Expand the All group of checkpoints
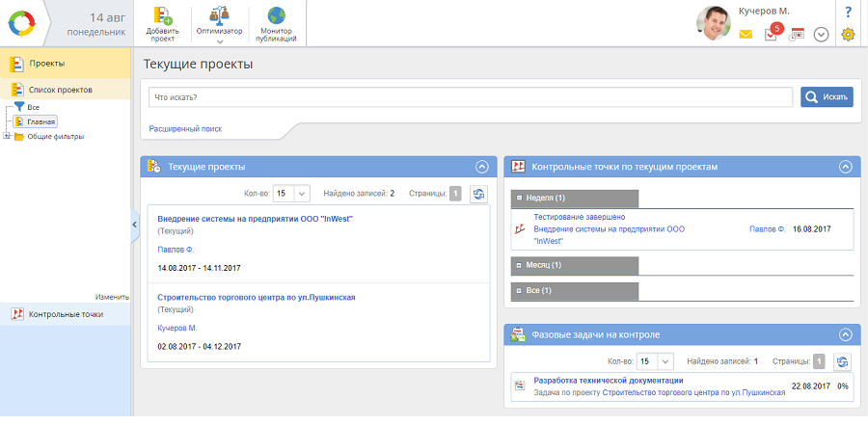The width and height of the screenshot is (868, 425). 520,290
